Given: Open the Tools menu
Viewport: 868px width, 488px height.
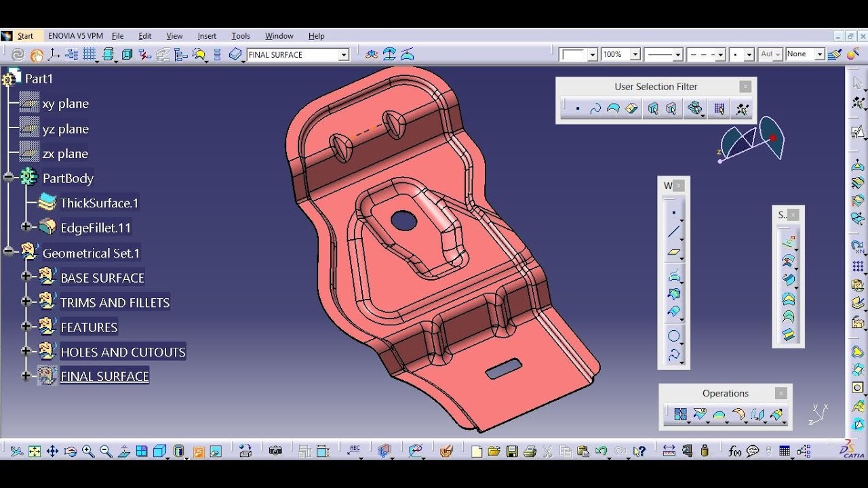Looking at the screenshot, I should click(241, 36).
